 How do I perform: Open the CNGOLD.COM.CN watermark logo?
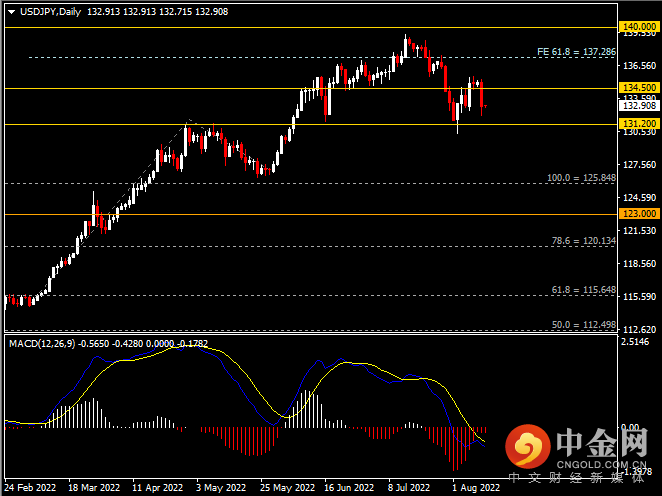click(577, 452)
